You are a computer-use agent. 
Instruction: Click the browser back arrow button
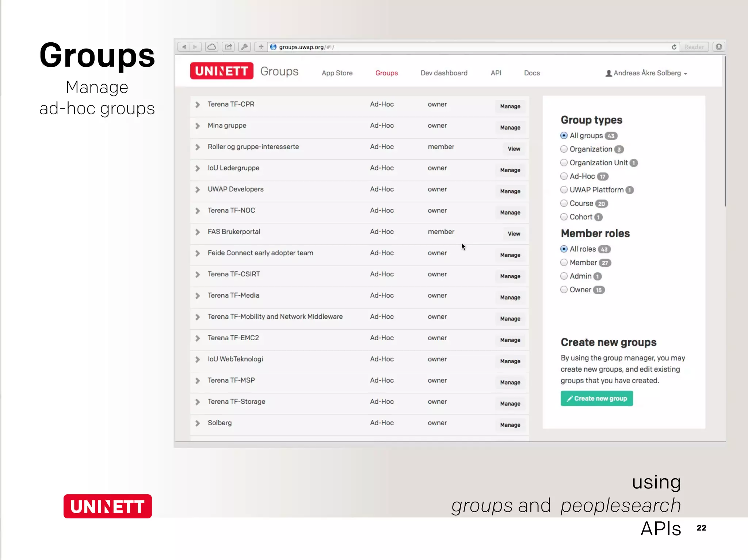pos(184,47)
